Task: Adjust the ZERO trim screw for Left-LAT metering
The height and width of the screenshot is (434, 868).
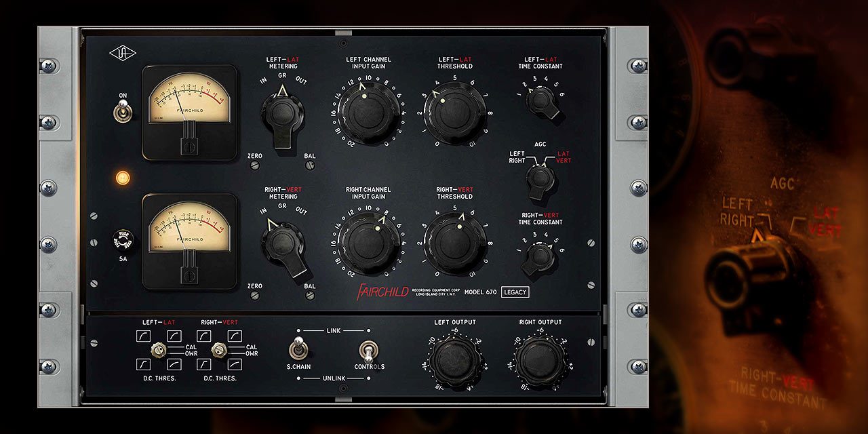Action: coord(255,165)
